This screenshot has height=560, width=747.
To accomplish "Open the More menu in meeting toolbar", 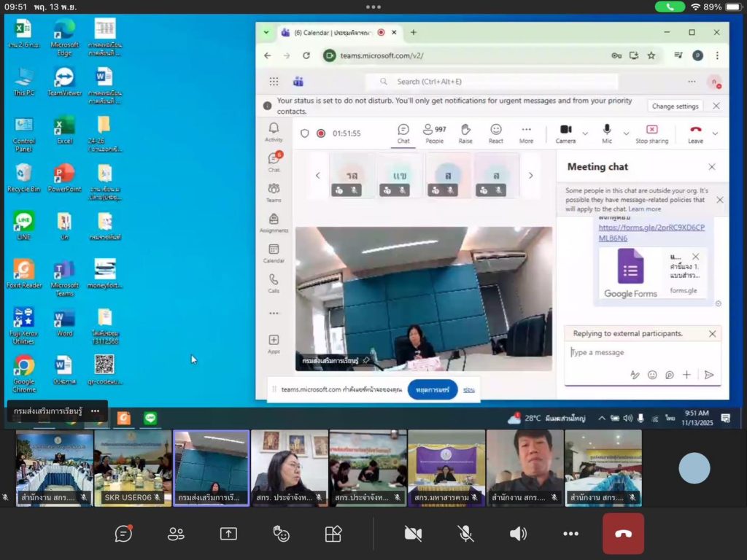I will click(x=526, y=133).
